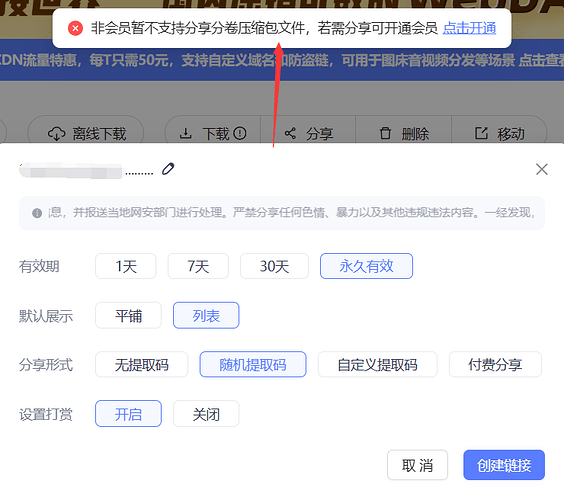564x500 pixels.
Task: Click the info icon in the notice bar
Action: pos(37,213)
